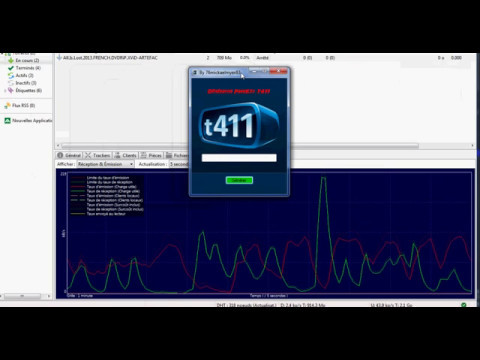Click the Fichiers tab folder icon
Viewport: 480px width, 360px height.
click(169, 155)
